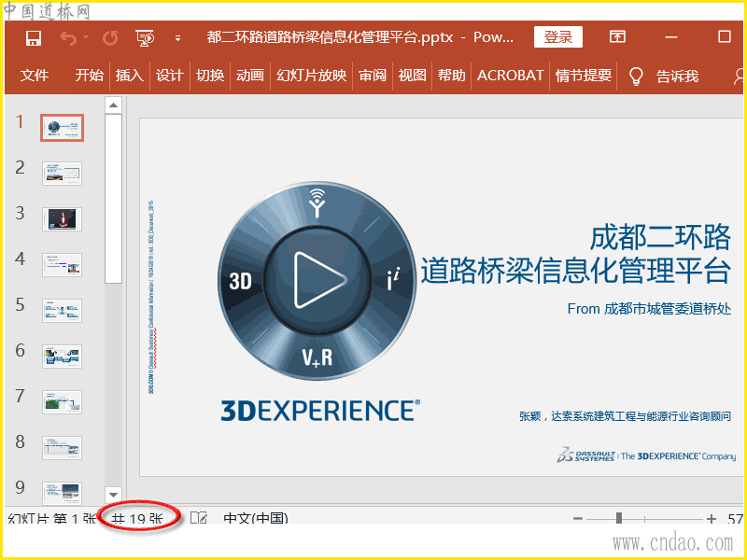
Task: Click the 登录 sign-in button
Action: point(557,36)
